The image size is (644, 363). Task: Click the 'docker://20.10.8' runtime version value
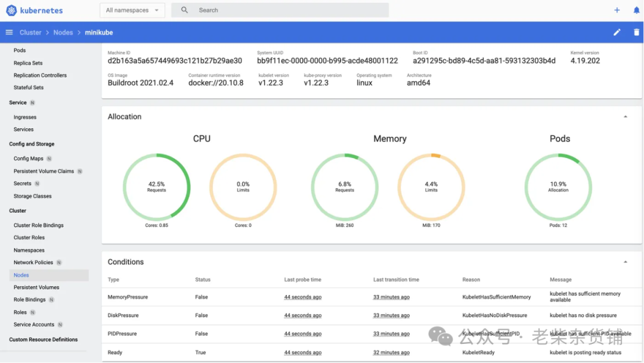coord(216,83)
